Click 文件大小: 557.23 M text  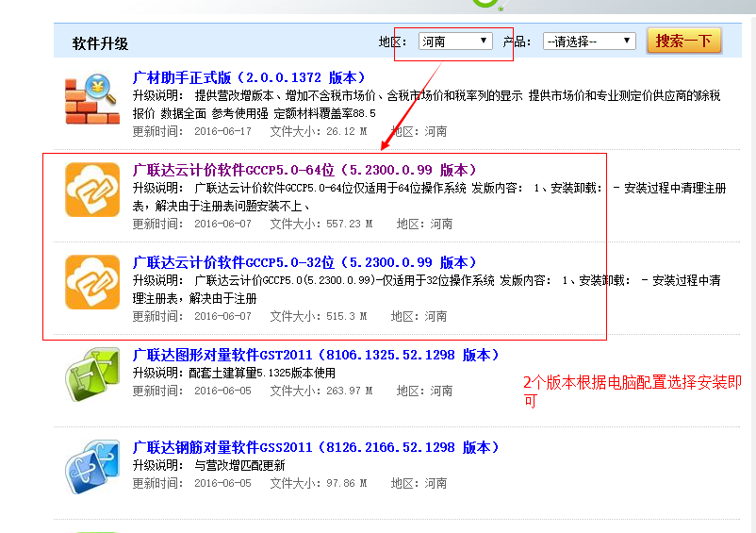[x=321, y=224]
